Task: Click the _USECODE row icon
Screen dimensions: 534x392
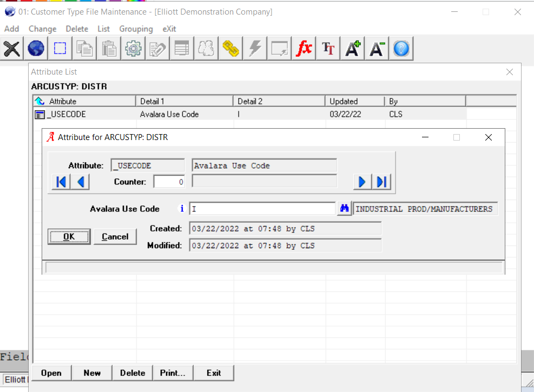Action: point(39,115)
